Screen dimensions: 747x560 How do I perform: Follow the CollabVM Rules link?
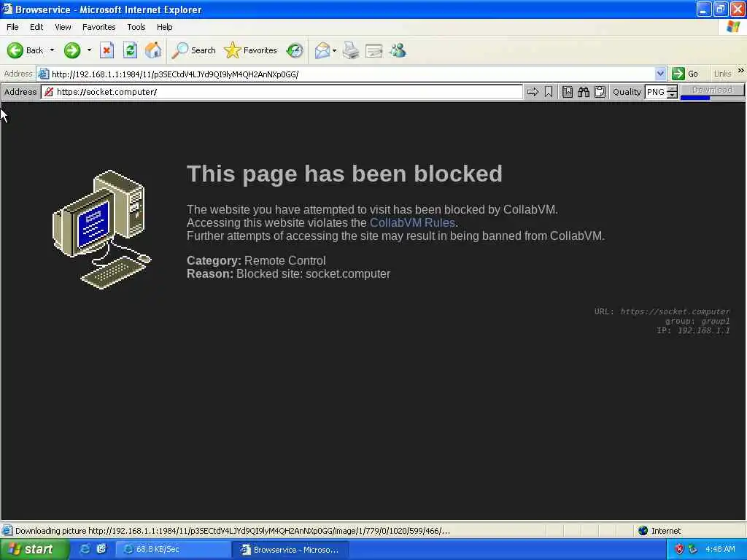tap(412, 223)
